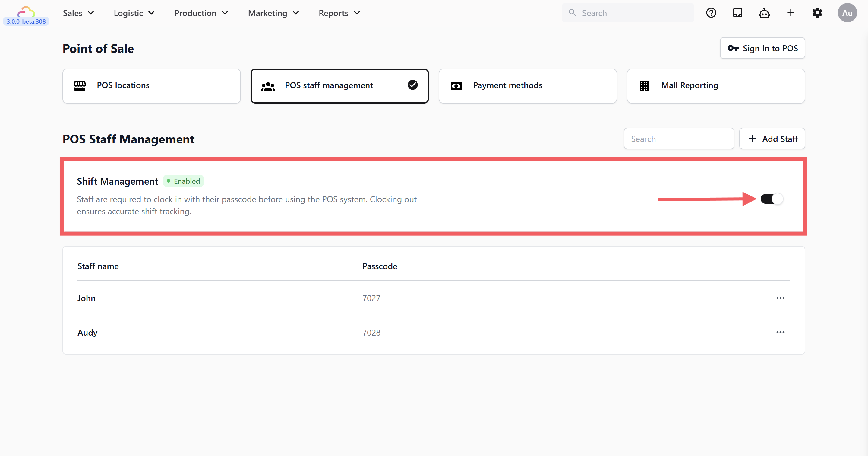Click the Passcode column header
Viewport: 868px width, 456px height.
[x=380, y=266]
